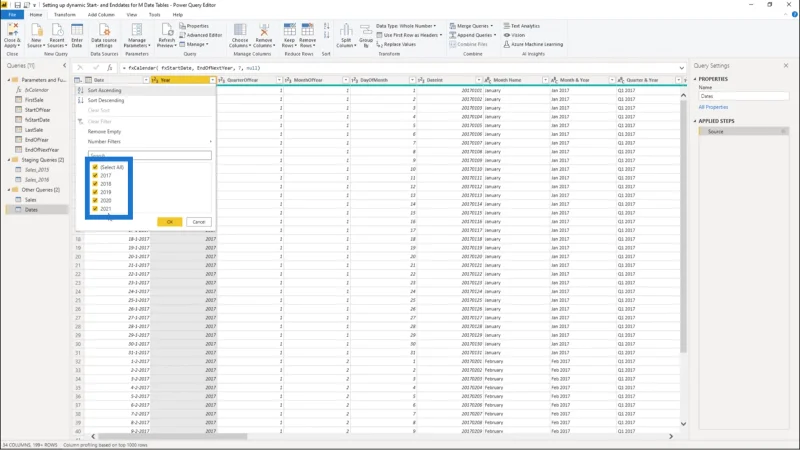Cancel the filter dialog
800x450 pixels.
click(198, 222)
